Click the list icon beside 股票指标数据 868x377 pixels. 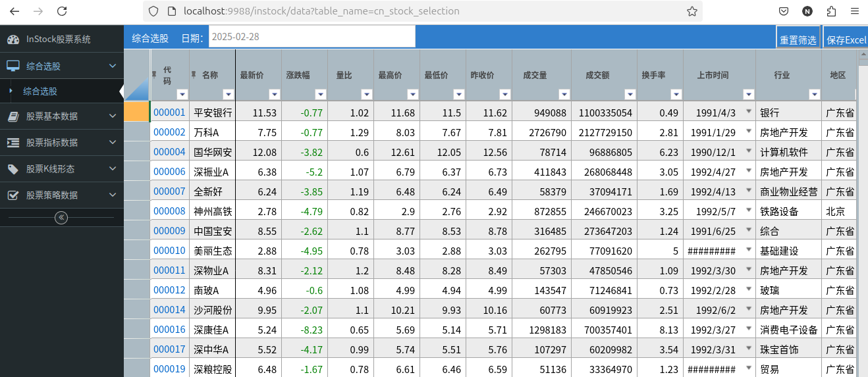[13, 143]
